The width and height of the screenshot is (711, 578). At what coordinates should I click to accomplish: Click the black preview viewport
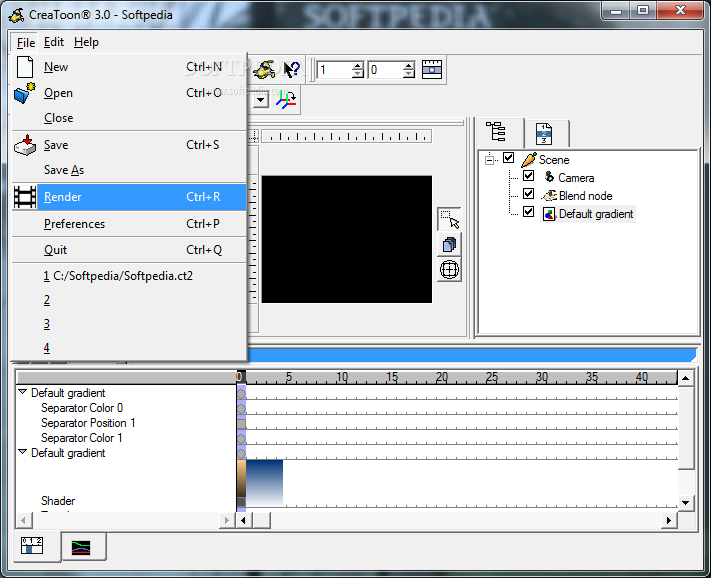tap(347, 239)
